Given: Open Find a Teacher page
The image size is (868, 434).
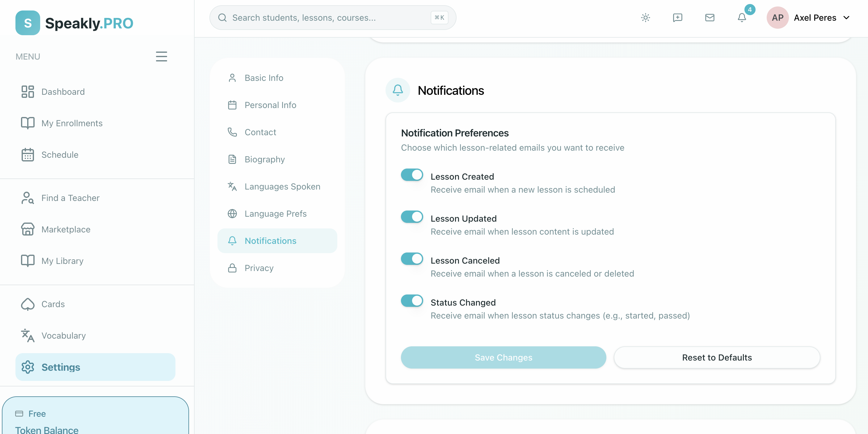Looking at the screenshot, I should [70, 198].
